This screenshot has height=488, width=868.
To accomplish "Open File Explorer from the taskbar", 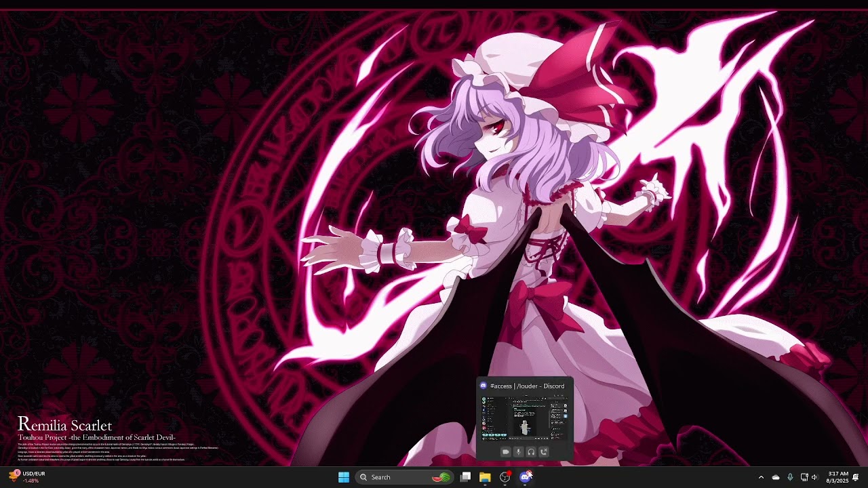I will click(x=485, y=477).
